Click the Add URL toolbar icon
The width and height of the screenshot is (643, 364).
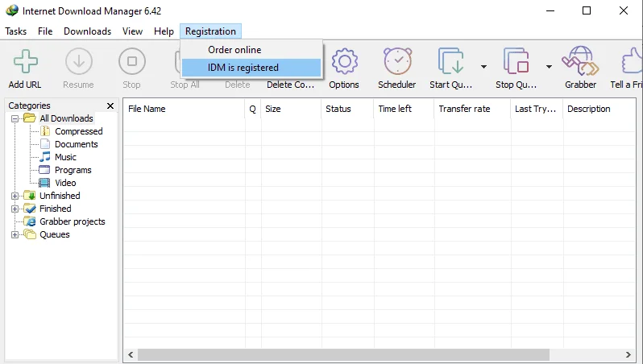[26, 61]
